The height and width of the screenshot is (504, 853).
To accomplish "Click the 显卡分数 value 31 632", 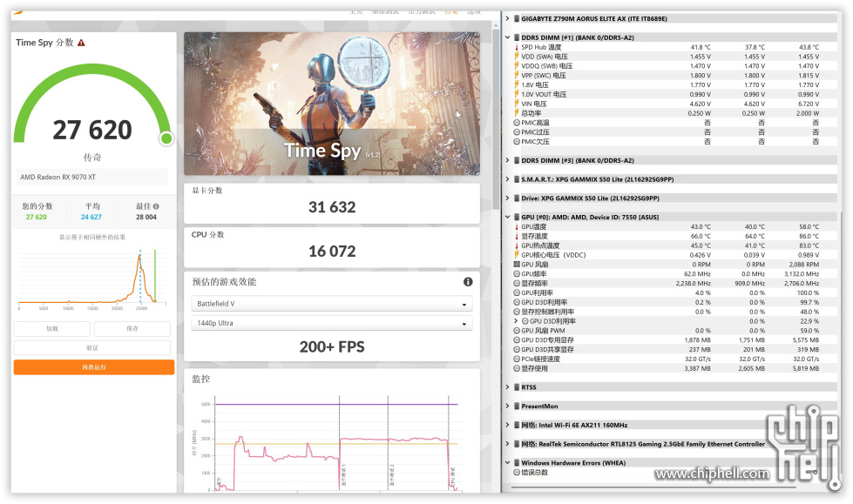I will click(332, 207).
